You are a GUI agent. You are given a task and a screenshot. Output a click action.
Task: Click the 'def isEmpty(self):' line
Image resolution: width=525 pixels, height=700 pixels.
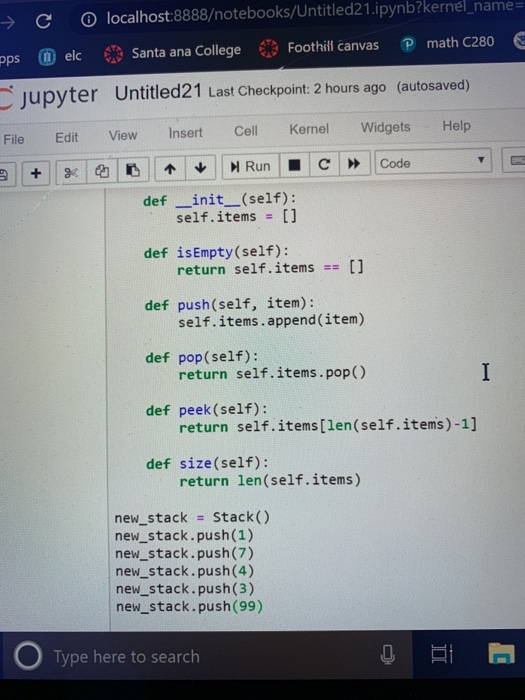click(x=216, y=252)
